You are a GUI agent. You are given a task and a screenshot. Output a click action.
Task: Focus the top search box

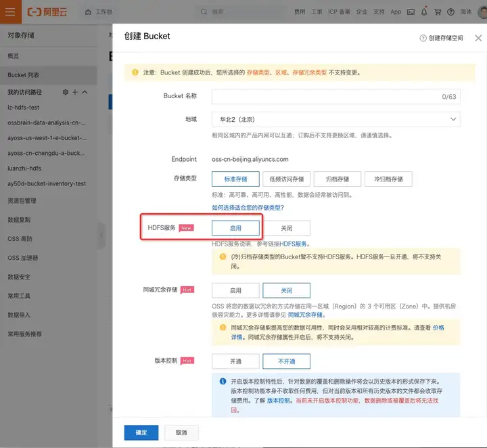tap(242, 12)
